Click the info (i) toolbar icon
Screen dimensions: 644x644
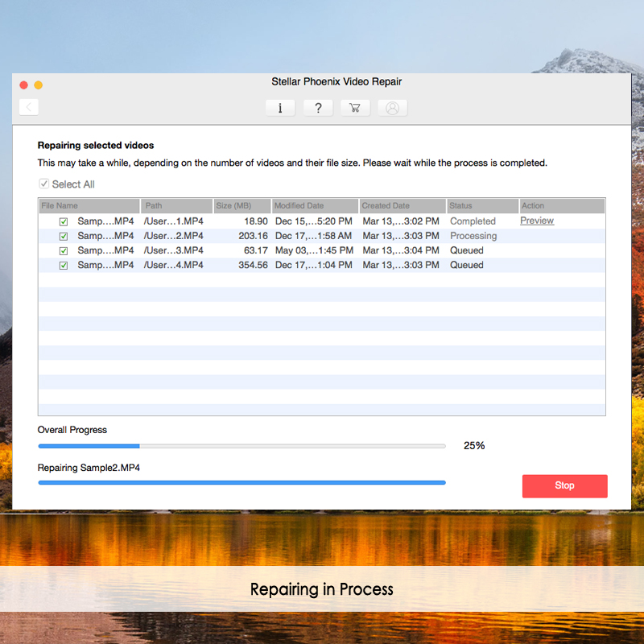tap(280, 108)
